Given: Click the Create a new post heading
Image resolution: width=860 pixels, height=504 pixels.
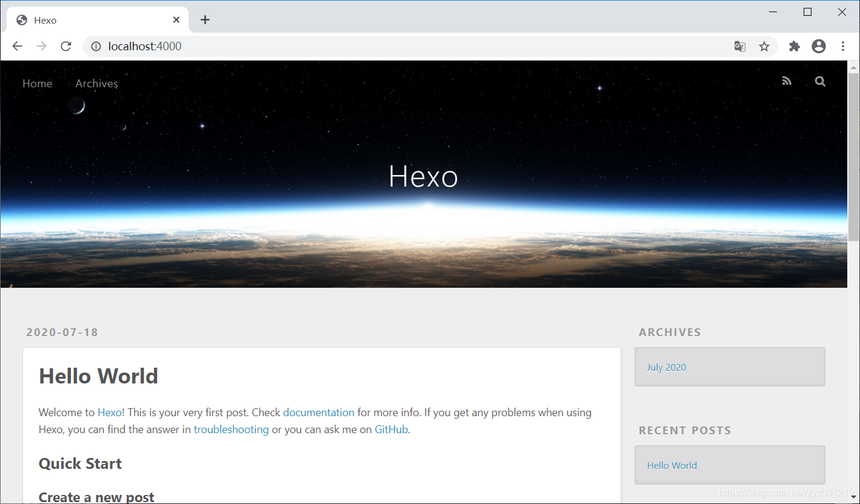Looking at the screenshot, I should [x=96, y=497].
